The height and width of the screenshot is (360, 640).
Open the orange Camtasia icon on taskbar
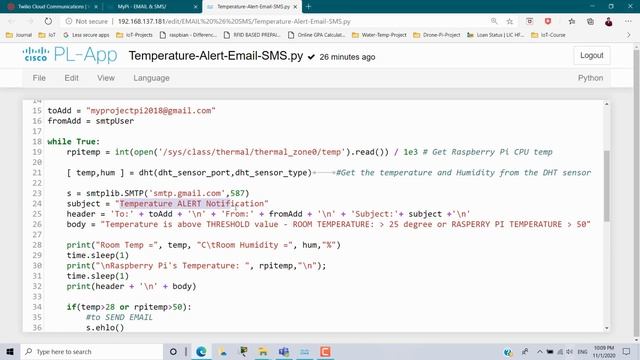coord(325,351)
